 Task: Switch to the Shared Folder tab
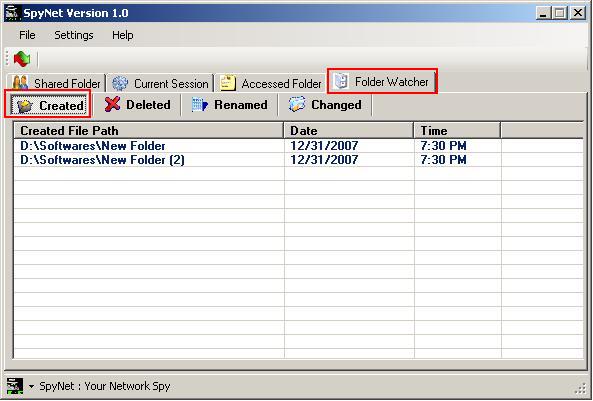(56, 83)
